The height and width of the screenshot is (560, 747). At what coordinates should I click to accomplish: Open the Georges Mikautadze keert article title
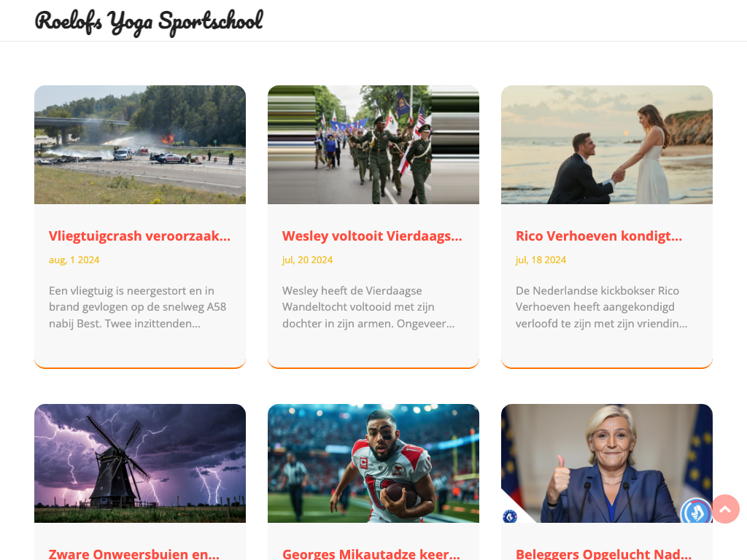click(371, 554)
